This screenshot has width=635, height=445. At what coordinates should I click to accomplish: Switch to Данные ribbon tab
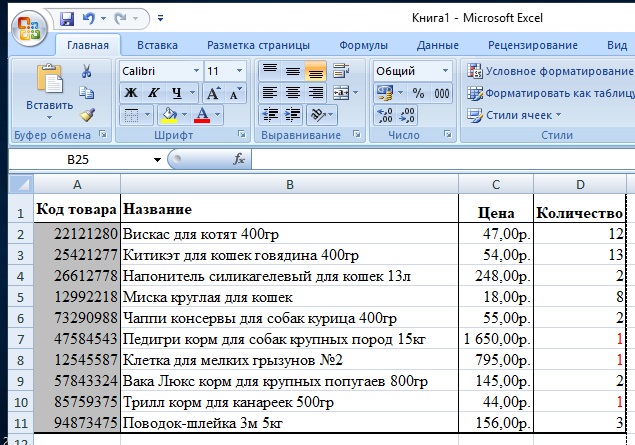(x=438, y=45)
